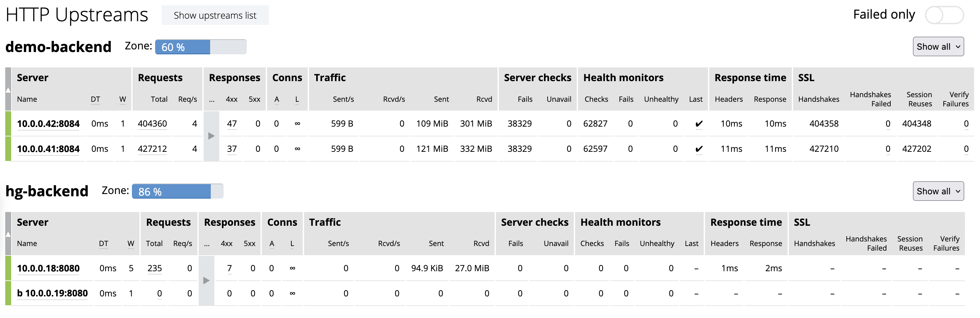Click the green status bar beside 10.0.0.18:8080

[x=9, y=268]
